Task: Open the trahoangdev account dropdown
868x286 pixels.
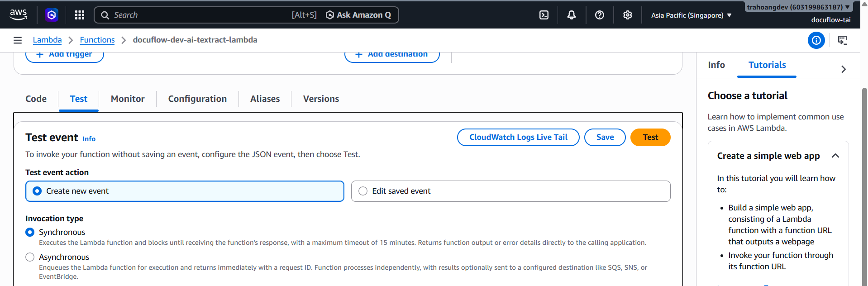Action: coord(798,7)
